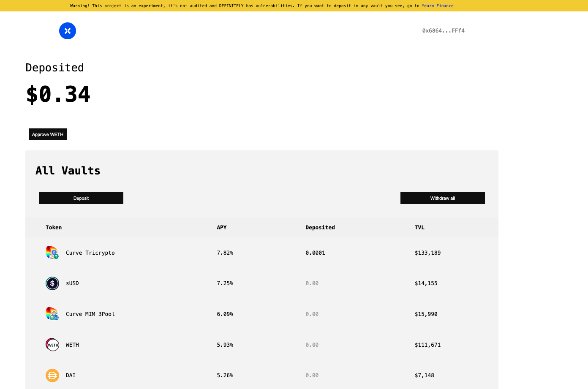This screenshot has width=588, height=389.
Task: Open the Yearn Finance link in banner
Action: [438, 6]
